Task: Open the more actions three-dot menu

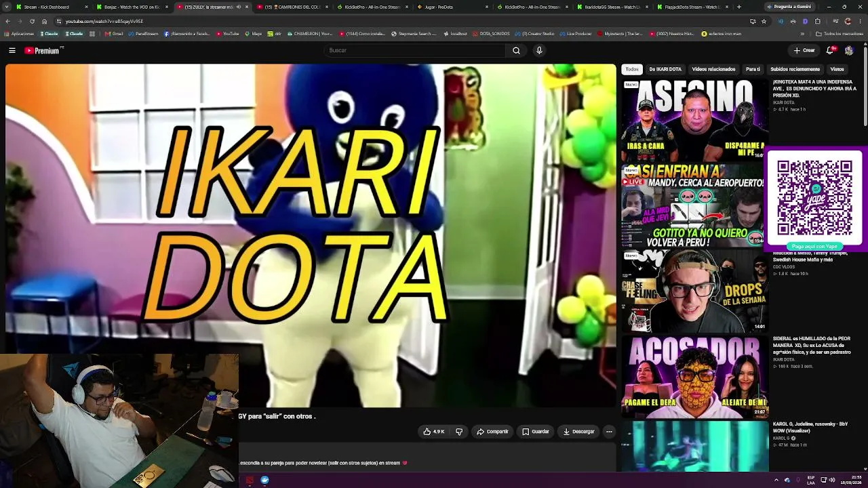Action: tap(609, 431)
